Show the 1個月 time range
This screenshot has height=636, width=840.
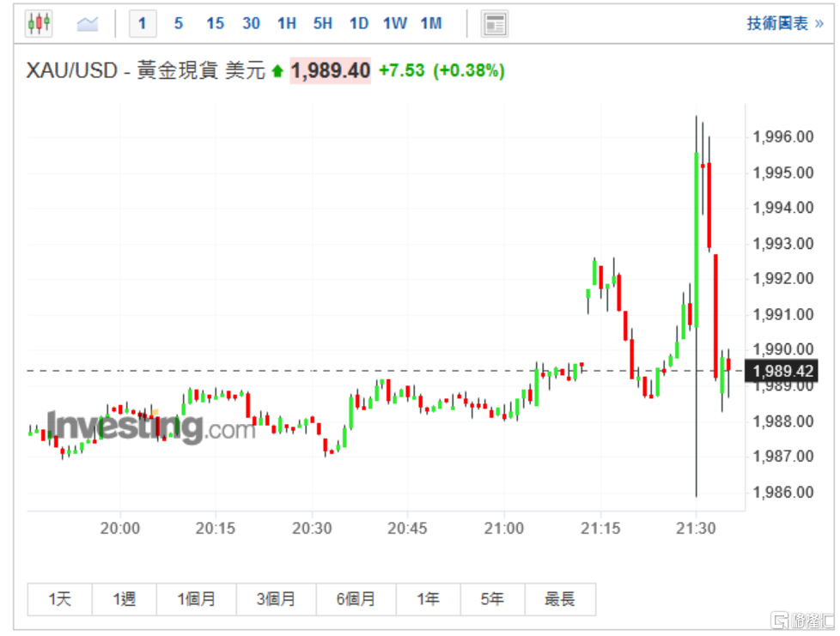tap(197, 599)
